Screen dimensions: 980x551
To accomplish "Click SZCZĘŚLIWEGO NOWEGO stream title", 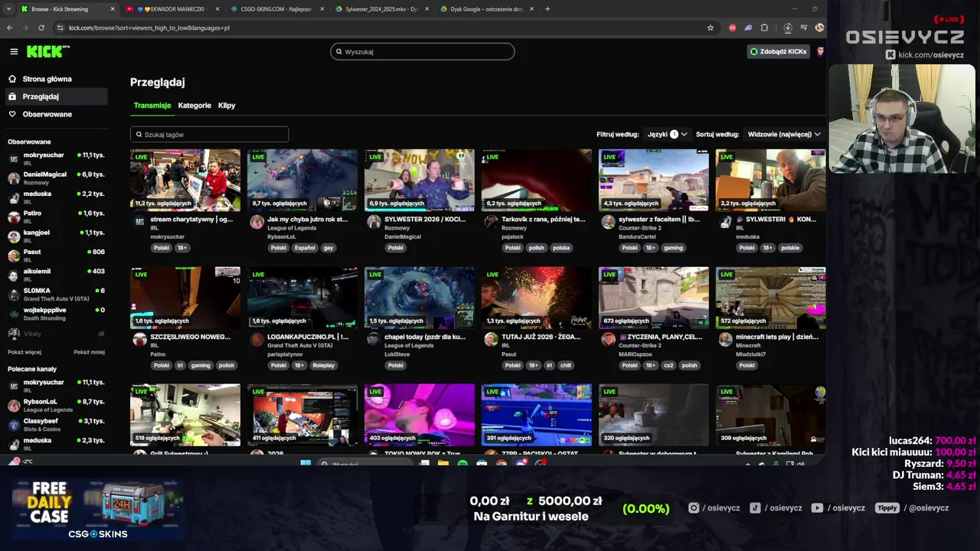I will pos(191,337).
